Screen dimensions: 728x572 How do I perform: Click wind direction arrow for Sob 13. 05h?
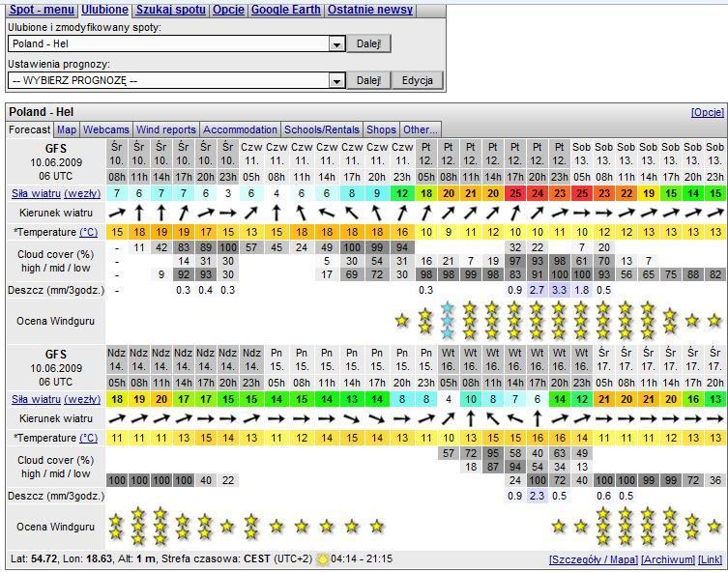pos(582,213)
